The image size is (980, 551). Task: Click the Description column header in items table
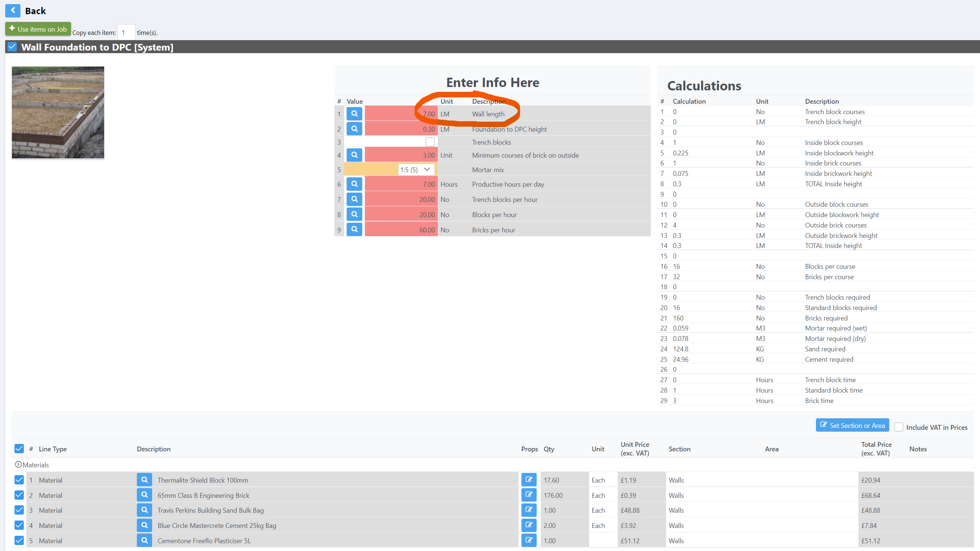pyautogui.click(x=153, y=449)
